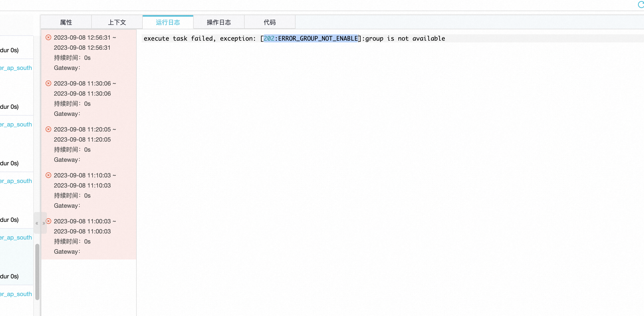Select the log entry 2023-09-08 11:20:05 ~
This screenshot has width=644, height=316.
(85, 129)
